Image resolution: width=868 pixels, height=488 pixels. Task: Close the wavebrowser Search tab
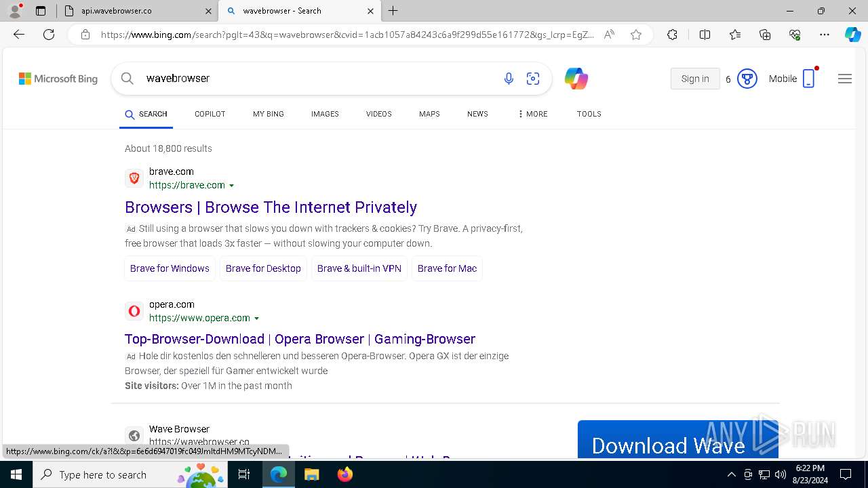[x=370, y=11]
